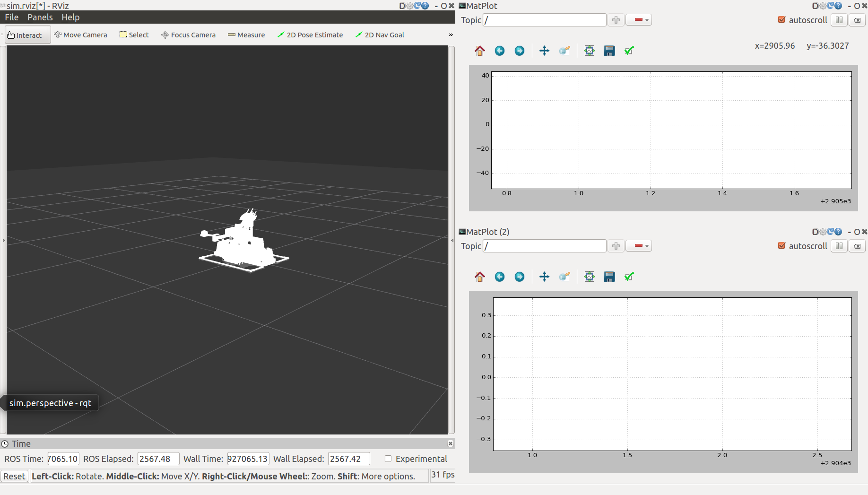The height and width of the screenshot is (495, 868).
Task: Click reload icon in MatPlot (2) title bar
Action: 830,232
